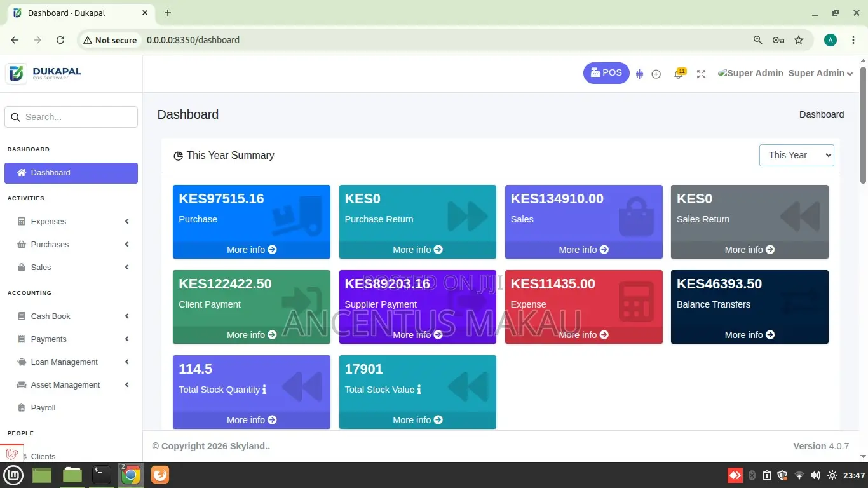Click More info on Total Stock Quantity card

point(252,420)
